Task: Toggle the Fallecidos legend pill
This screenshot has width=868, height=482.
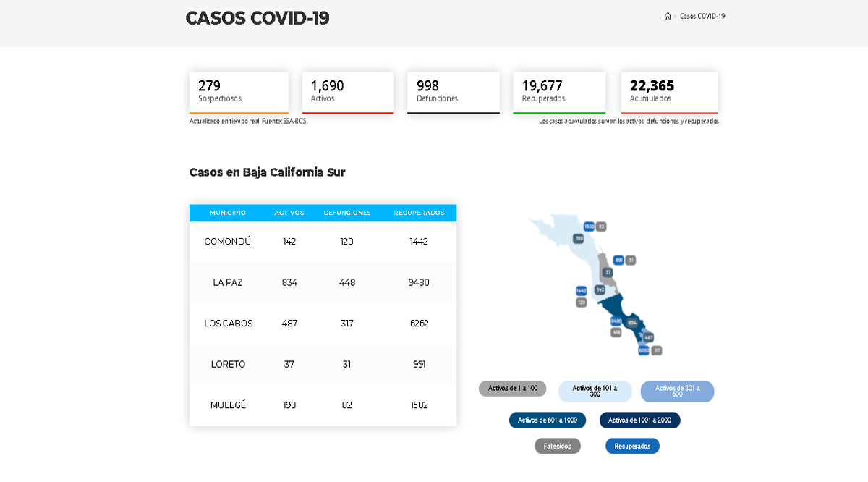Action: (557, 446)
